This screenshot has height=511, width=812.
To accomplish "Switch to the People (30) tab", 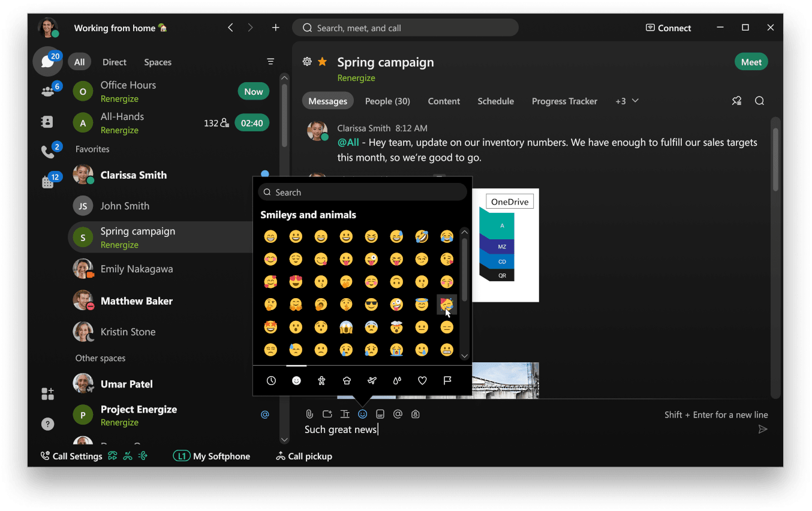I will (x=387, y=101).
